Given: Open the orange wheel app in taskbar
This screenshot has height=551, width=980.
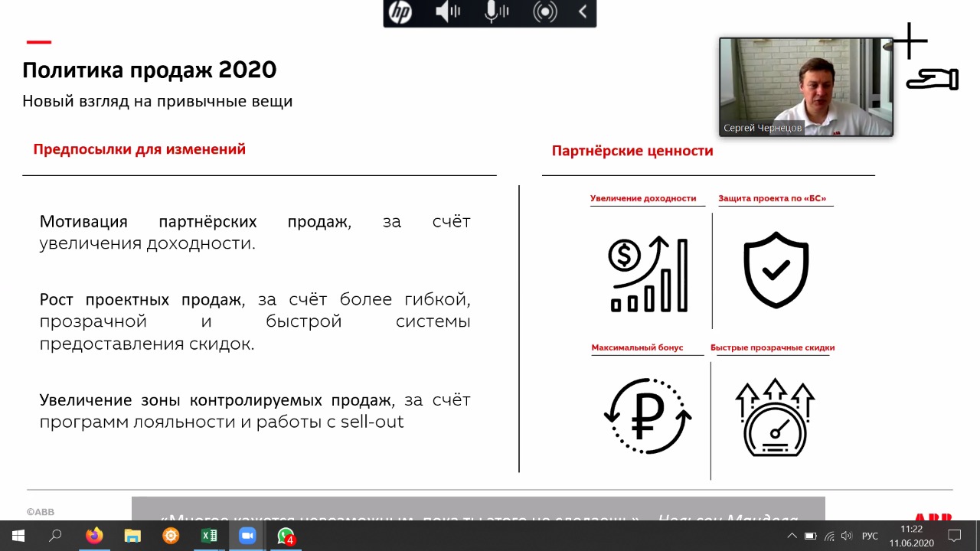Looking at the screenshot, I should point(171,536).
